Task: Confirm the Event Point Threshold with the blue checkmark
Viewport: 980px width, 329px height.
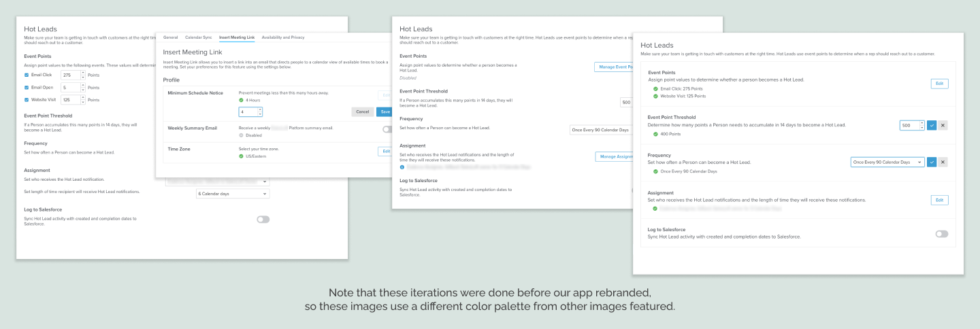Action: point(932,125)
